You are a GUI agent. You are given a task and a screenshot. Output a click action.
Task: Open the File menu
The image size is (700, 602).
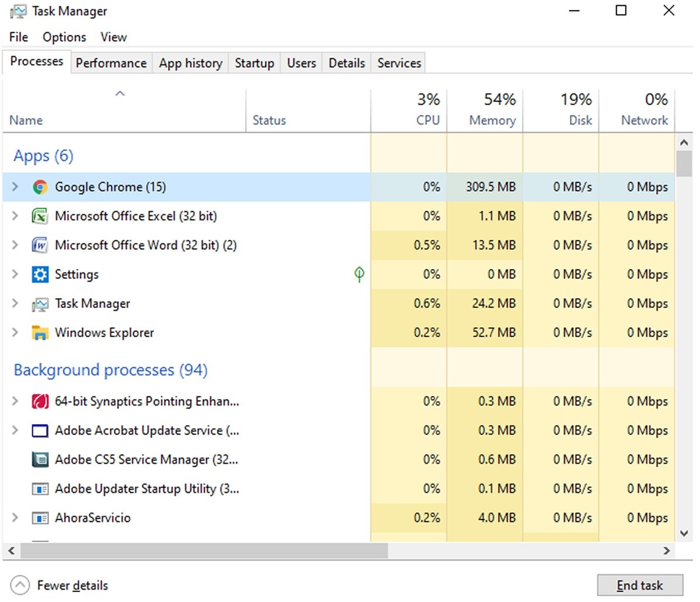click(19, 37)
